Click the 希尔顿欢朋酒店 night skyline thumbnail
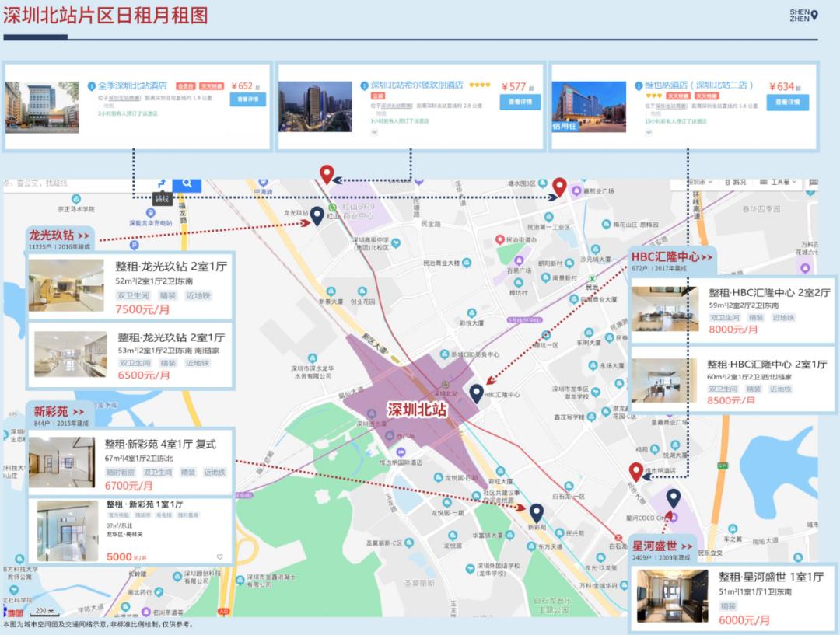The image size is (840, 635). pos(315,106)
